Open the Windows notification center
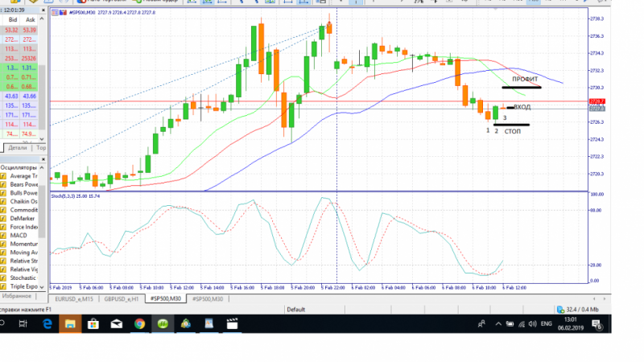The width and height of the screenshot is (644, 362). [x=597, y=324]
